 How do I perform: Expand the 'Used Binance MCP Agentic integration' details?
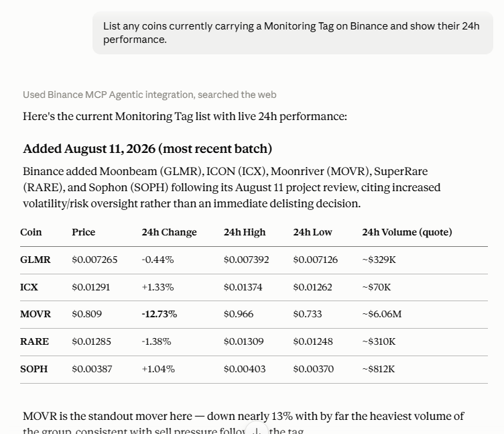pos(149,95)
